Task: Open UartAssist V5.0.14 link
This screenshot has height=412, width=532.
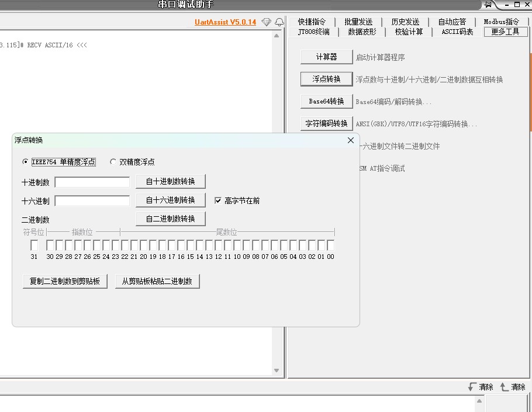Action: click(225, 22)
